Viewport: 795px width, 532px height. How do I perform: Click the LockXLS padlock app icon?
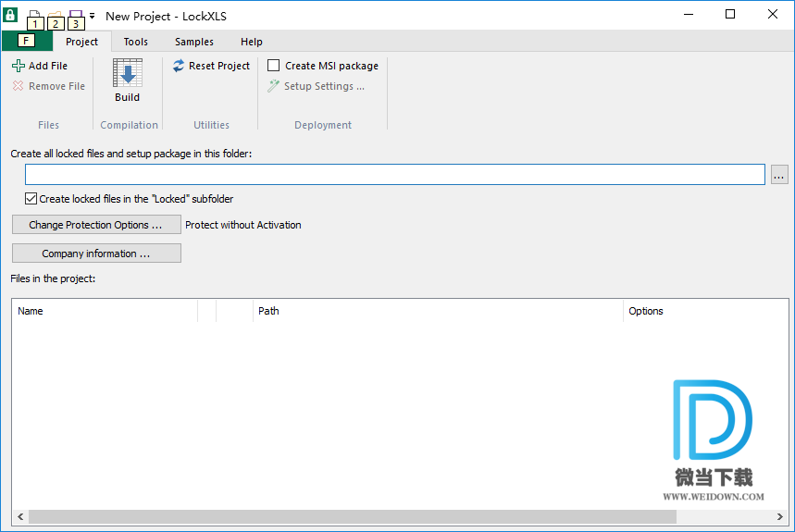click(10, 15)
